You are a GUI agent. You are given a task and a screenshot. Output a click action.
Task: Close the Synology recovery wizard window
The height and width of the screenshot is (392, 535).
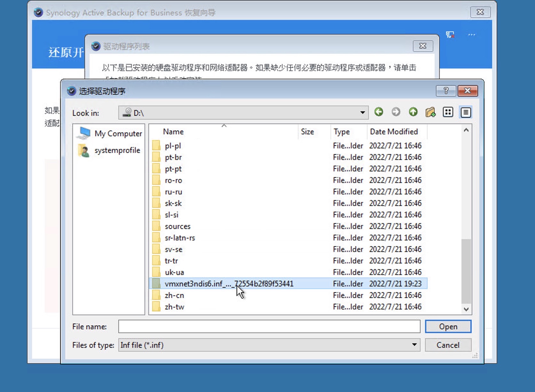click(480, 12)
